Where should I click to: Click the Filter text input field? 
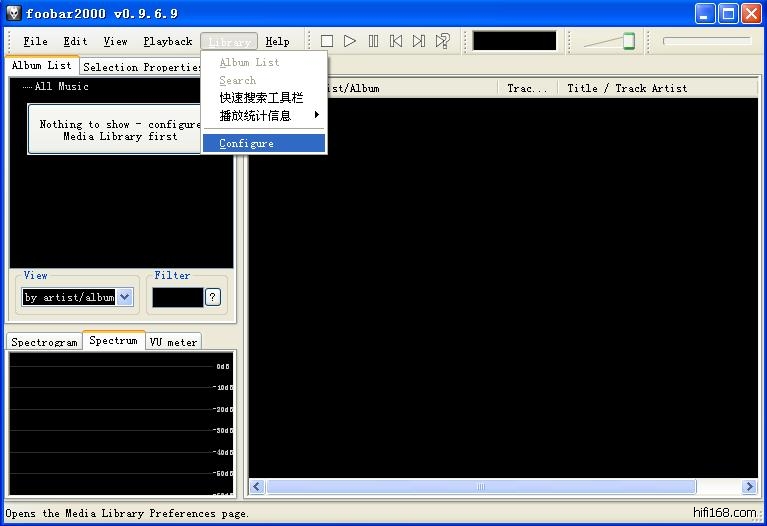click(x=177, y=297)
